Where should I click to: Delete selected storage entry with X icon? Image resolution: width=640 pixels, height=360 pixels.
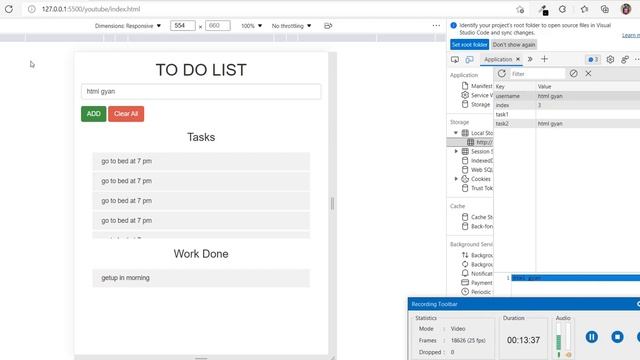coord(588,73)
